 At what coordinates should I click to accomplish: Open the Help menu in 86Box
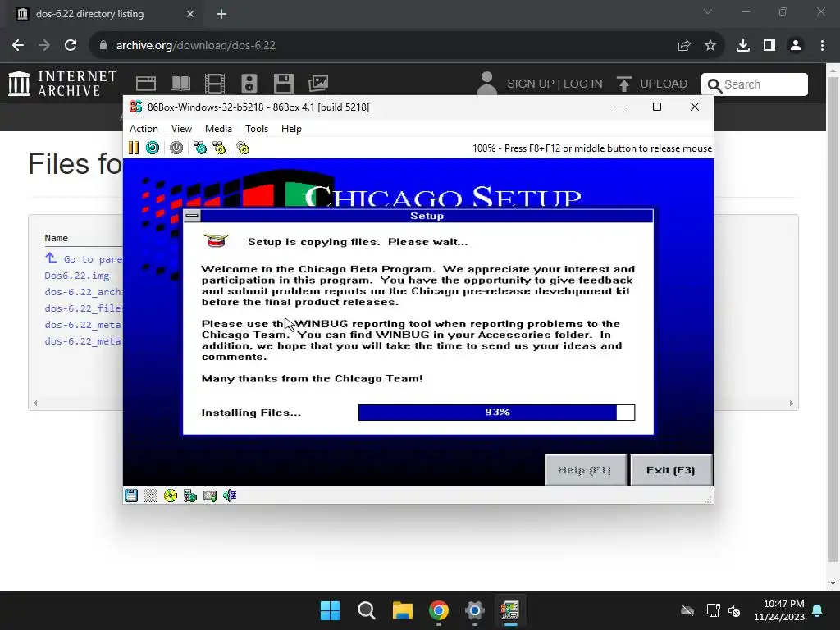[x=291, y=129]
